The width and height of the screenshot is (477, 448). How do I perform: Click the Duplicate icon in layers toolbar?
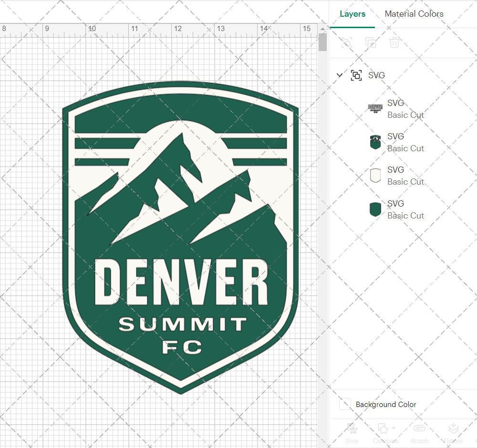pos(370,42)
